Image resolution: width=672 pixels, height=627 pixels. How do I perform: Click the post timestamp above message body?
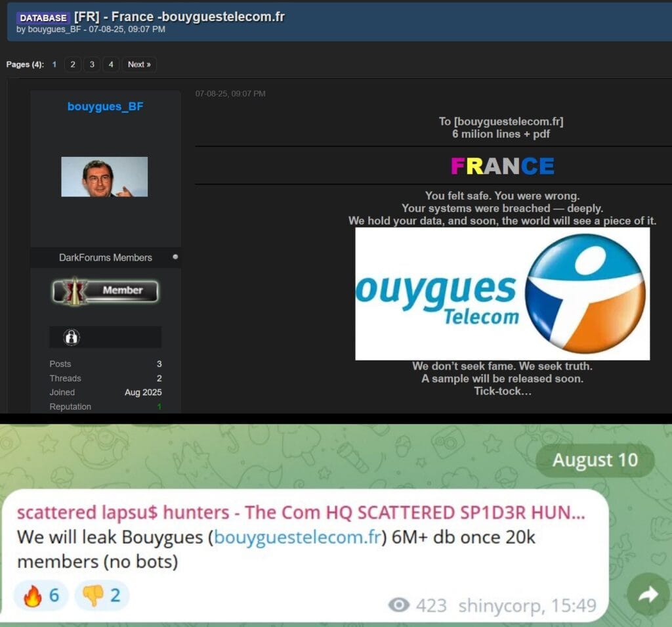[230, 94]
